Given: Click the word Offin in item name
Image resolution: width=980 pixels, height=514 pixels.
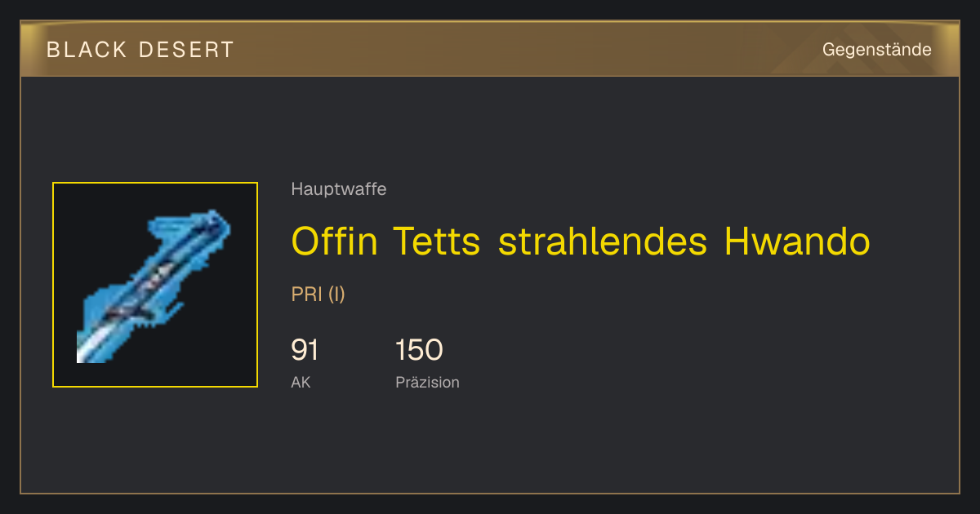Looking at the screenshot, I should (x=334, y=241).
